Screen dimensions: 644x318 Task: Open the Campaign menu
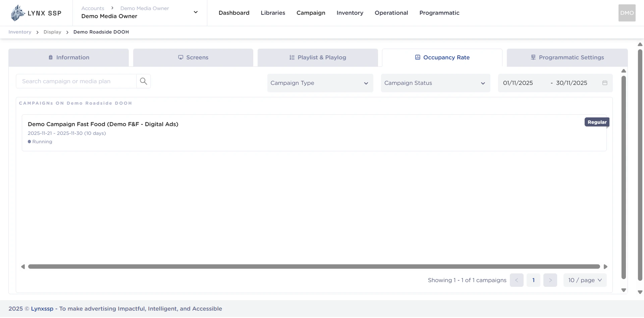click(x=311, y=13)
